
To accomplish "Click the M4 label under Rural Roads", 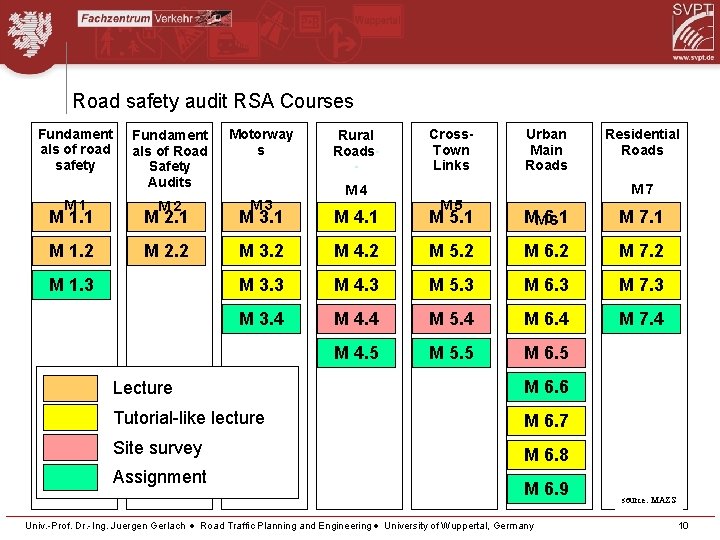I will 356,190.
